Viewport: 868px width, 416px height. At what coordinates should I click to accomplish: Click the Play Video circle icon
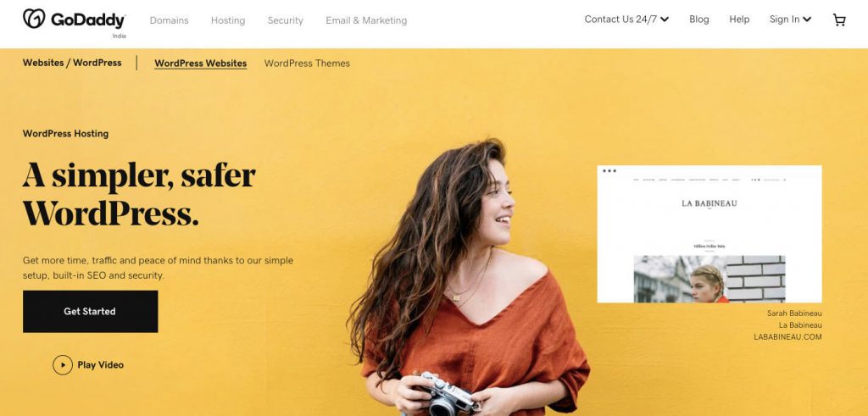63,365
